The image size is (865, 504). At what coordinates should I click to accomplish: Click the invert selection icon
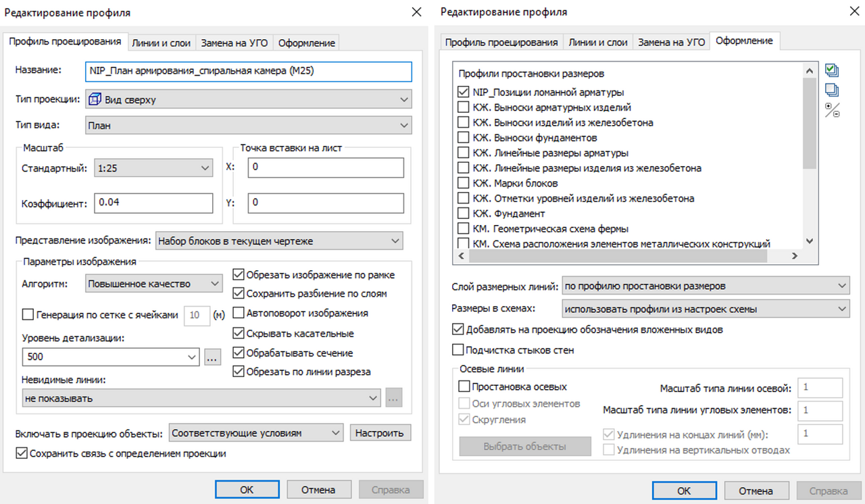832,110
